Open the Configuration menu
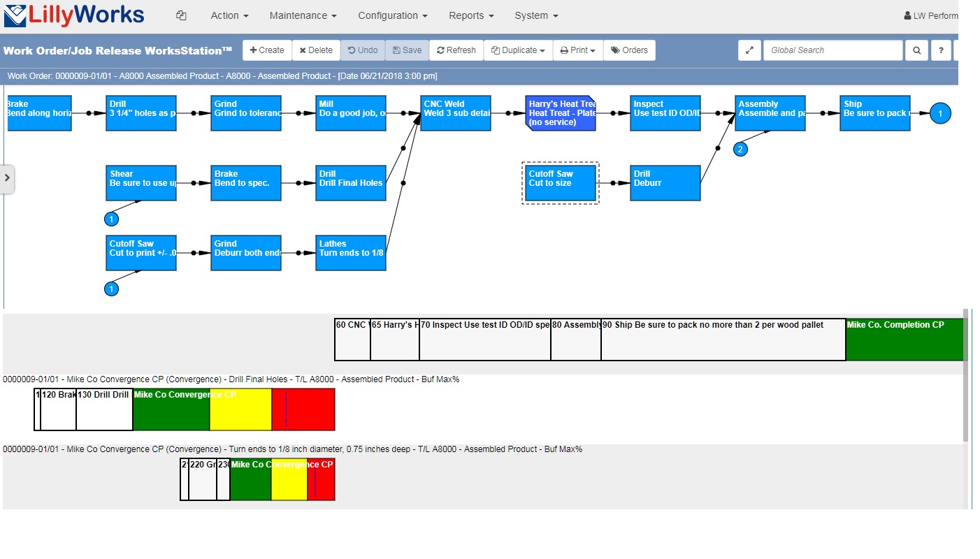This screenshot has height=559, width=980. 393,15
